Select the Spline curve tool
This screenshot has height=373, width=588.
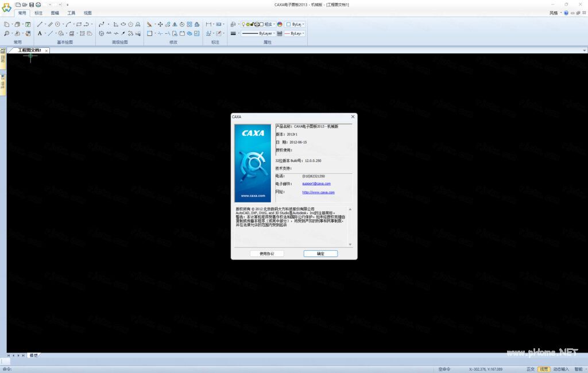102,25
